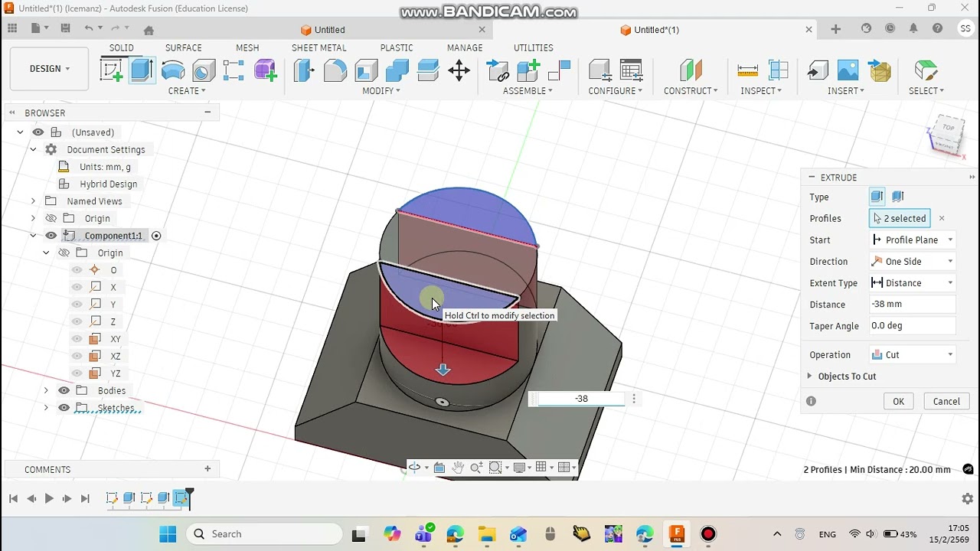The image size is (980, 551).
Task: Expand the Named Views tree node
Action: tap(33, 201)
